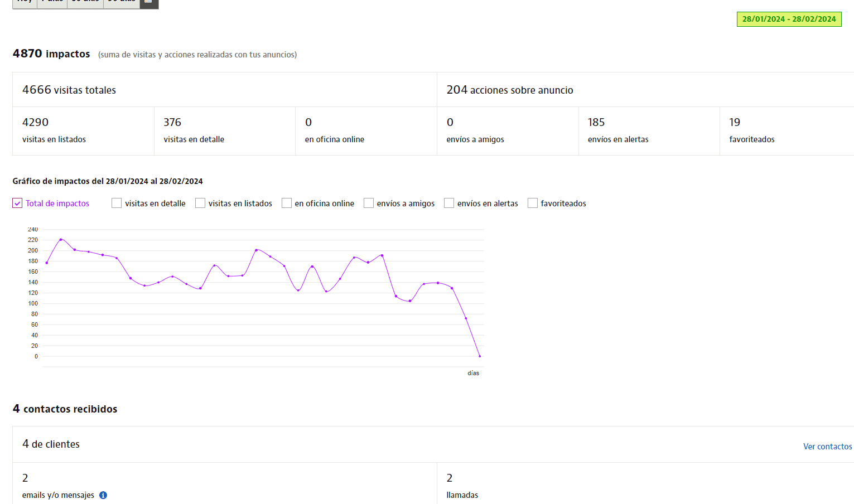Enable the favoriteados checkbox
Screen dimensions: 854x504
(x=533, y=203)
